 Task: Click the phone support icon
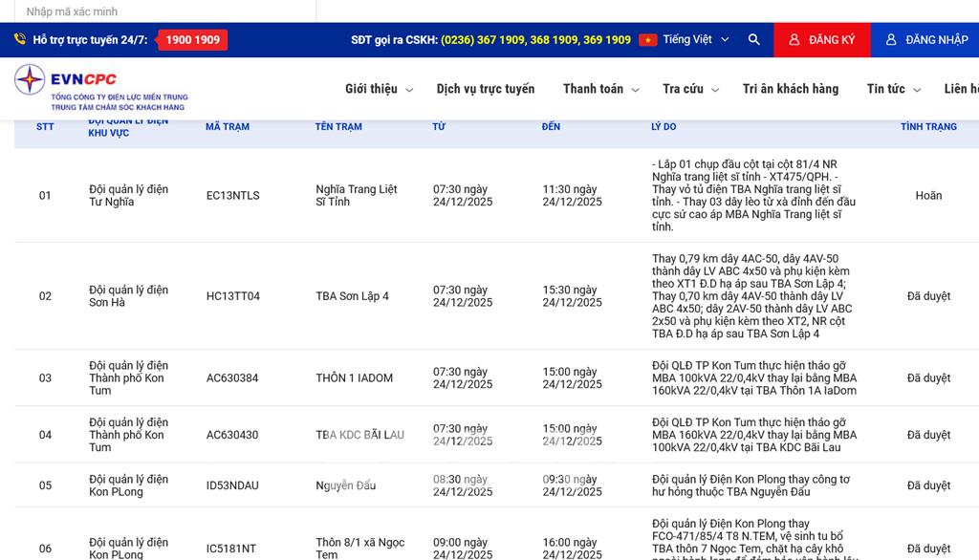coord(19,40)
